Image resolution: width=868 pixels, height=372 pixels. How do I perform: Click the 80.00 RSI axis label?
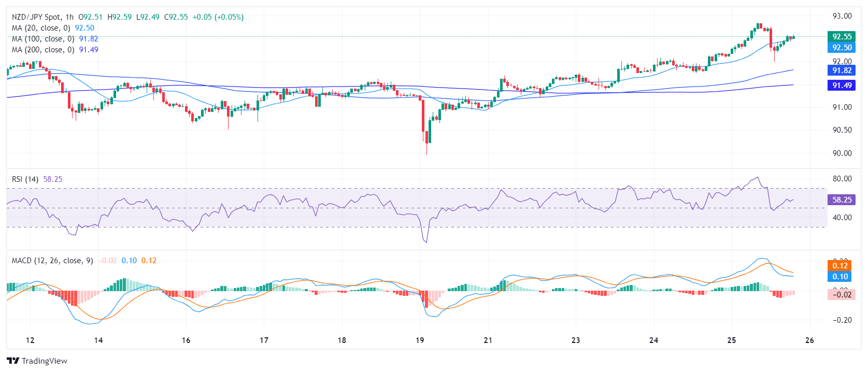[x=842, y=179]
